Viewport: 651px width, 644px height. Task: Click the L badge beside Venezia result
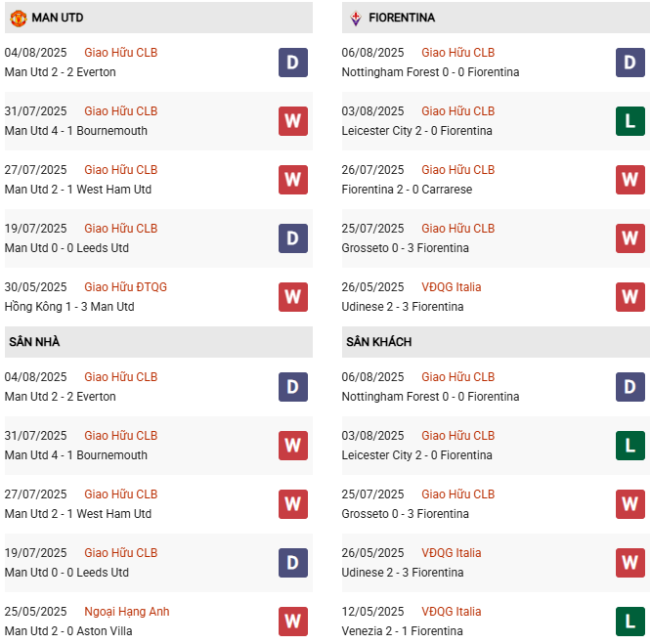click(629, 622)
